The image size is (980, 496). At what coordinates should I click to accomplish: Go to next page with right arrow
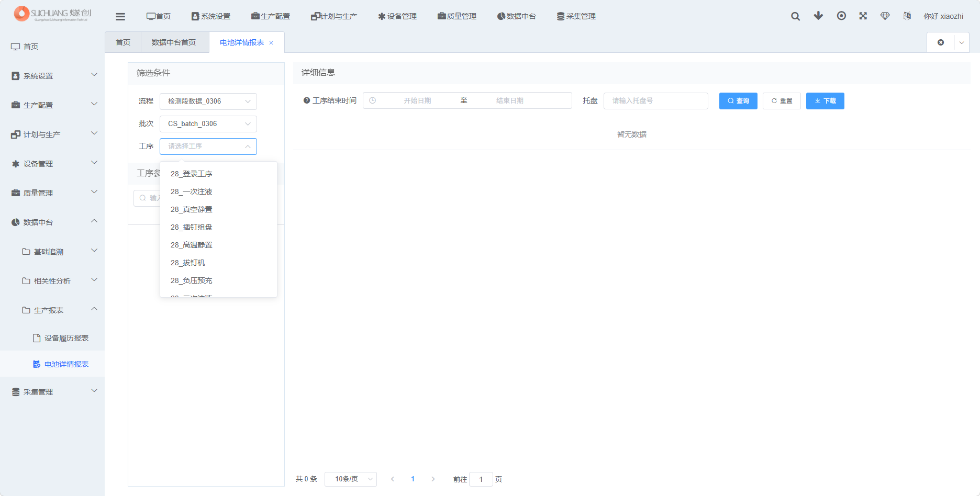tap(433, 479)
